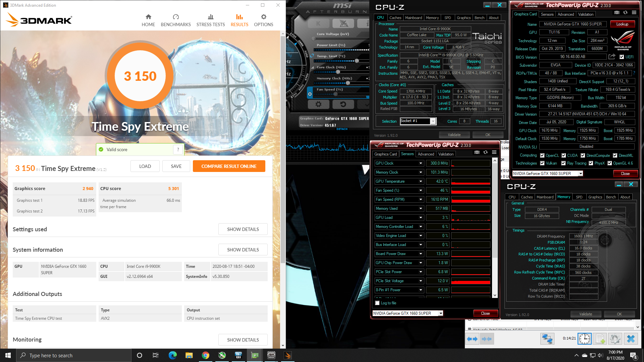Toggle OpenCL checkbox
The width and height of the screenshot is (644, 362).
click(x=542, y=156)
